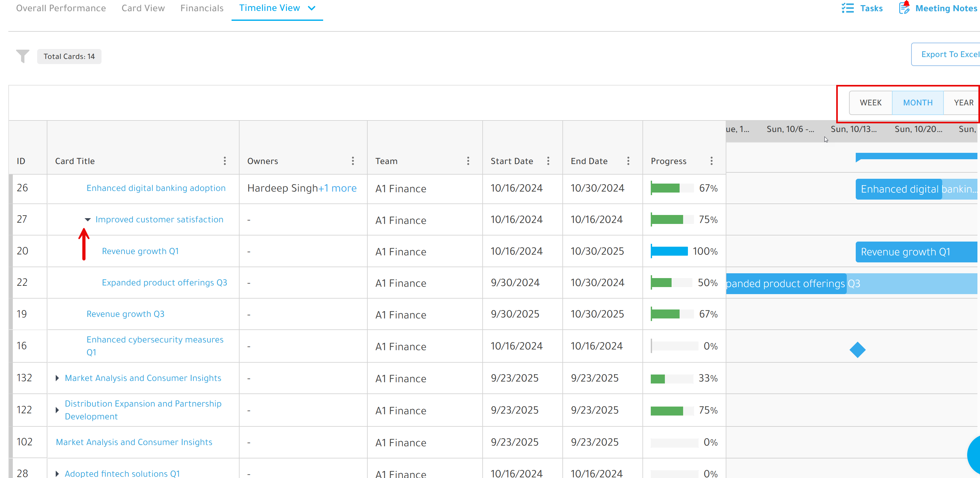Image resolution: width=980 pixels, height=478 pixels.
Task: Open Owners column menu dots
Action: coord(353,161)
